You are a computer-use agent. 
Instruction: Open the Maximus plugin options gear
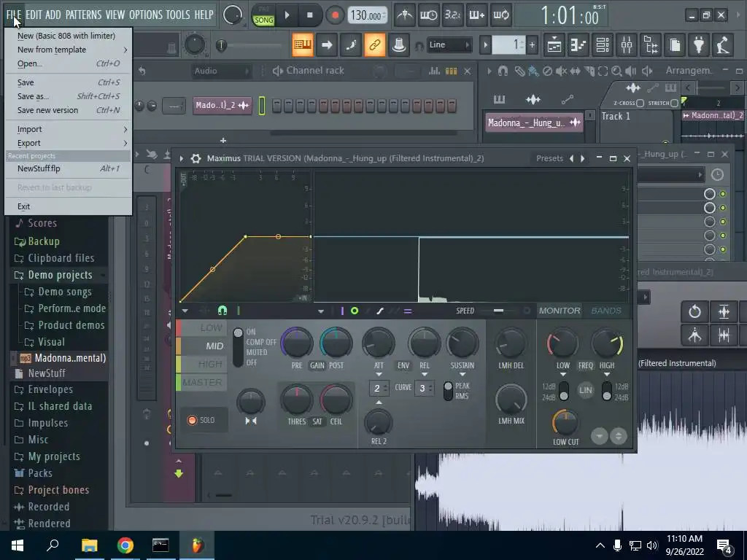pos(196,158)
